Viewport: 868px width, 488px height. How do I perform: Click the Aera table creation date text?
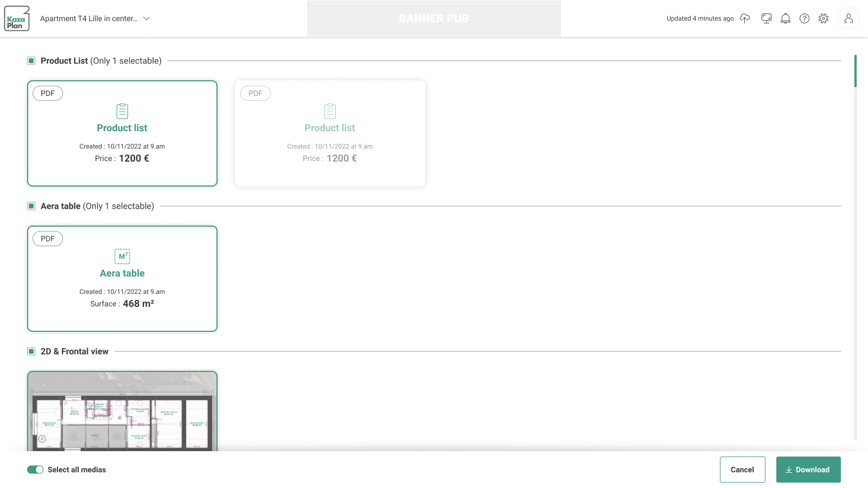tap(122, 292)
